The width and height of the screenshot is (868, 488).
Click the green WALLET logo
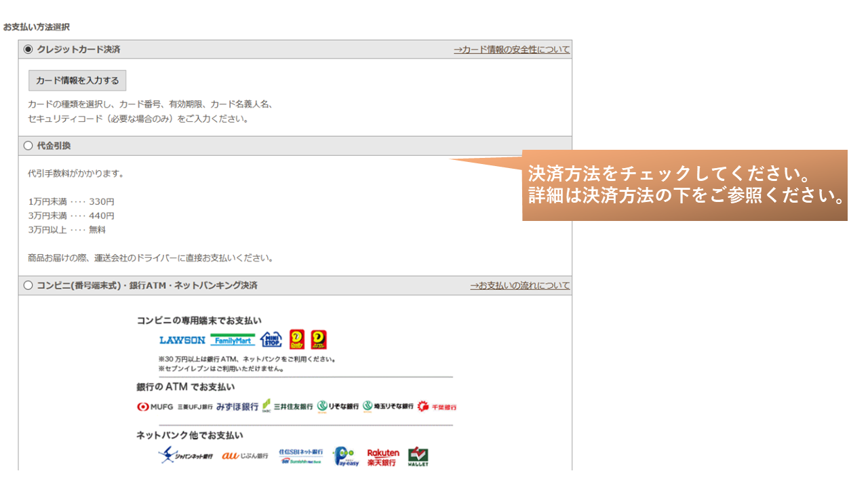point(418,456)
